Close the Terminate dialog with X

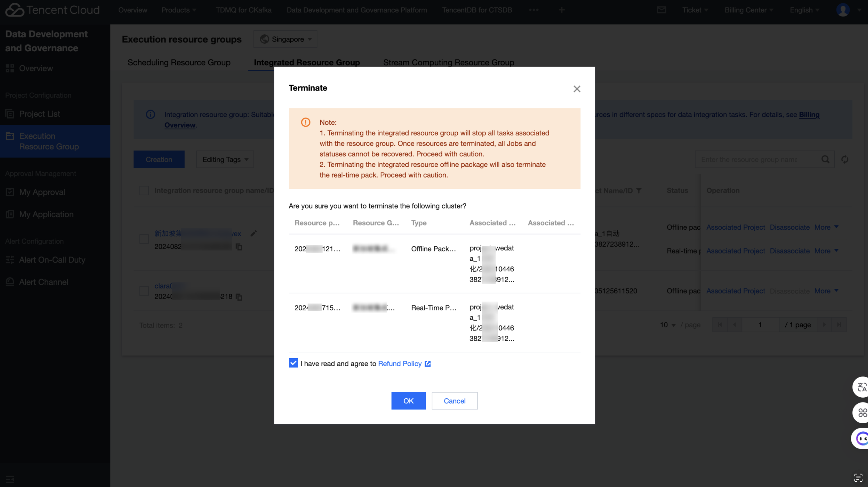576,89
